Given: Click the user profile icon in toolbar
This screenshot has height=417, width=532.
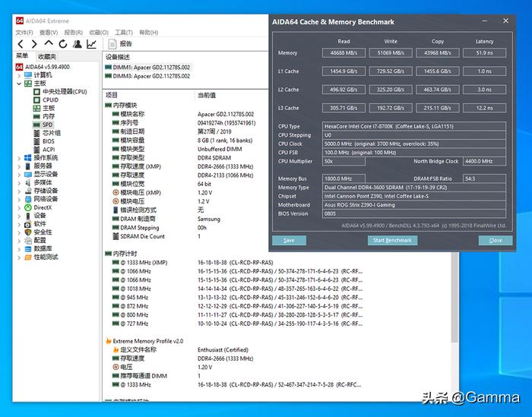Looking at the screenshot, I should 78,44.
